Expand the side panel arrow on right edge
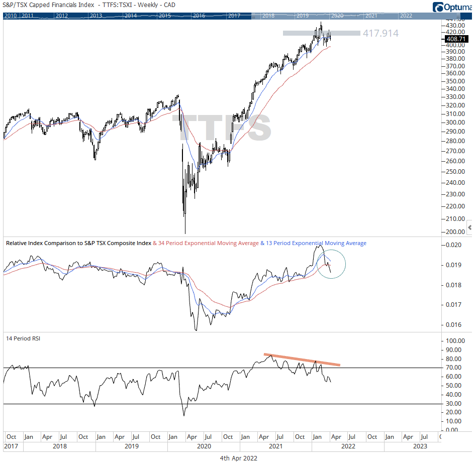The width and height of the screenshot is (476, 468). 470,226
